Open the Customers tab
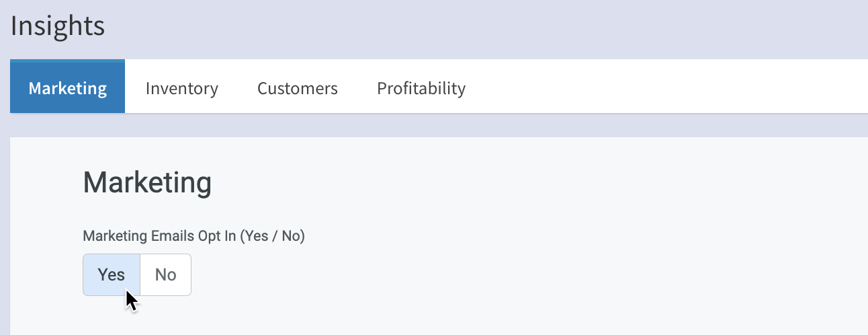 pos(297,88)
